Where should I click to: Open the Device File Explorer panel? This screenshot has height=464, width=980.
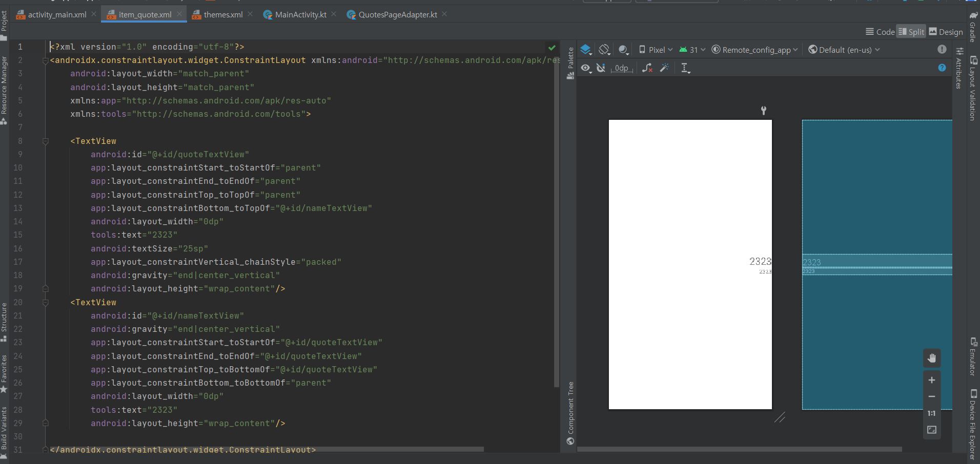coord(973,425)
